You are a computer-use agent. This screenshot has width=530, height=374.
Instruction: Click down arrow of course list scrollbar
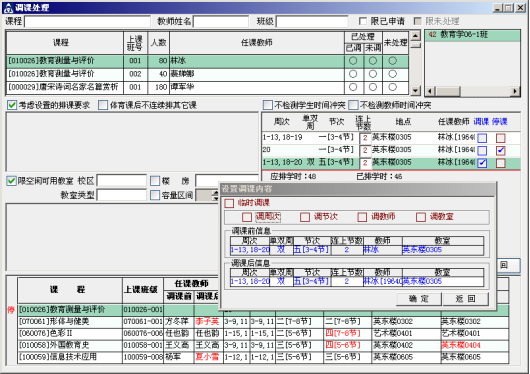pos(415,91)
